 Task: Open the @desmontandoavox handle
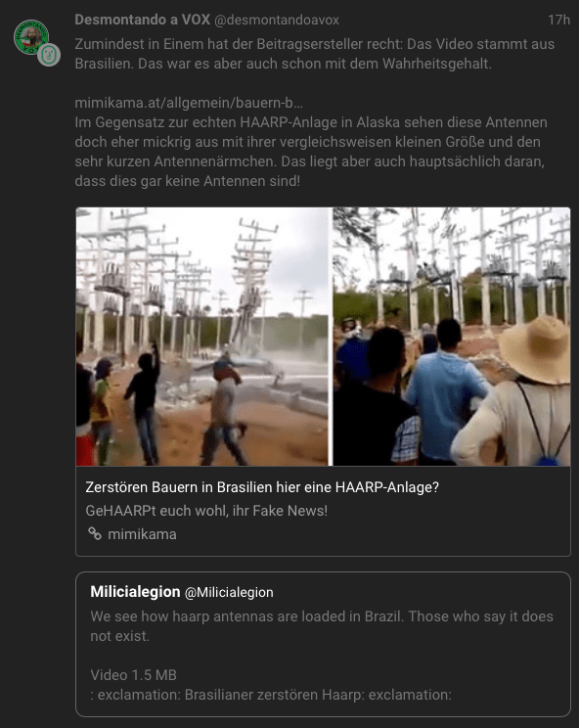277,20
